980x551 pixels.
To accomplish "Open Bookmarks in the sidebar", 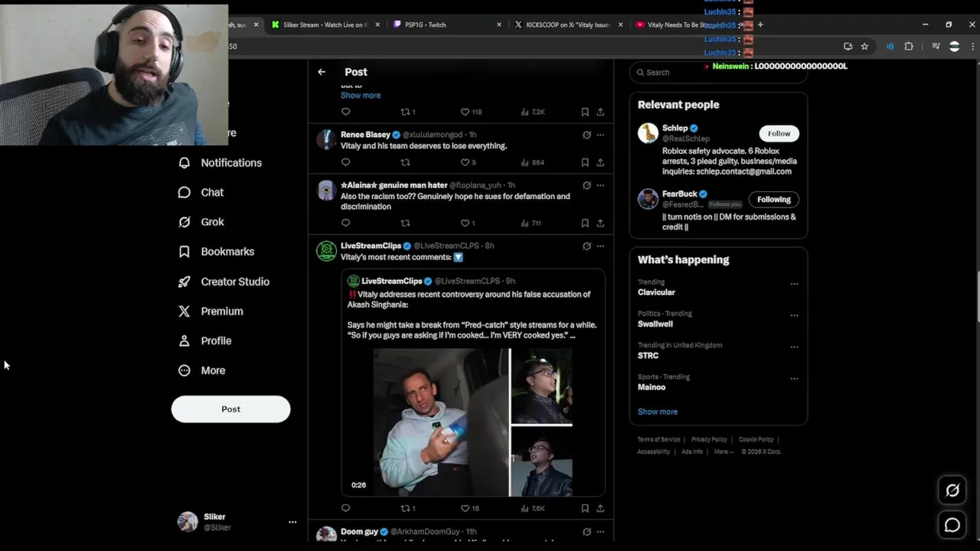I will pos(216,252).
